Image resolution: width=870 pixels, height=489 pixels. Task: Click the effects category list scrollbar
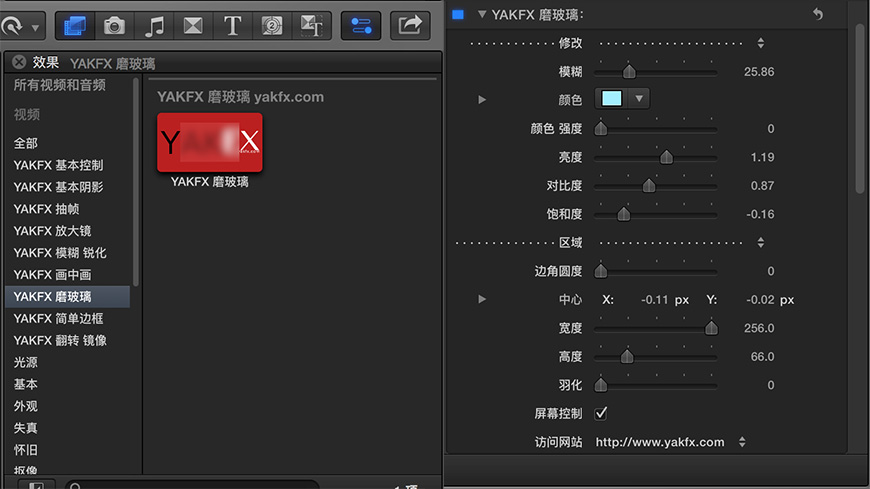pos(136,183)
